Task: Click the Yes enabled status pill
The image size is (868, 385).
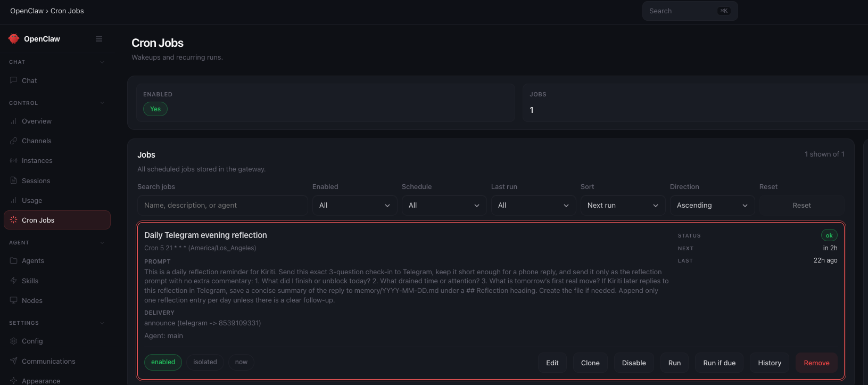Action: 155,109
